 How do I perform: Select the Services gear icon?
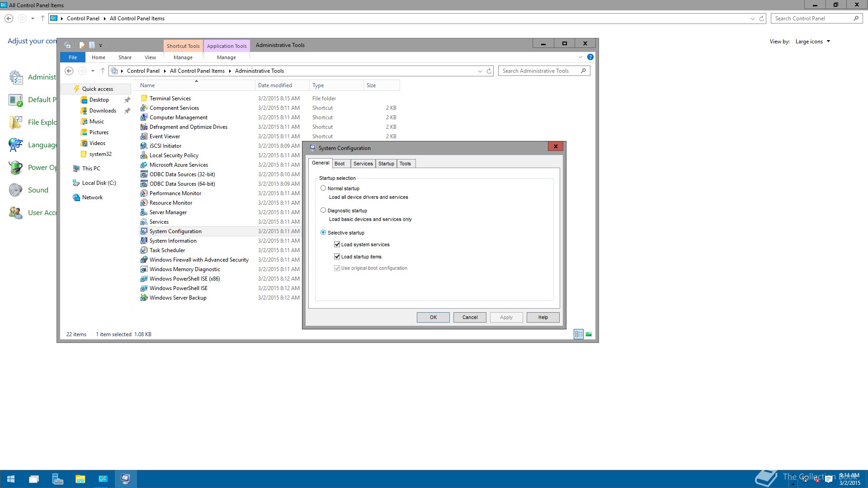[x=144, y=222]
